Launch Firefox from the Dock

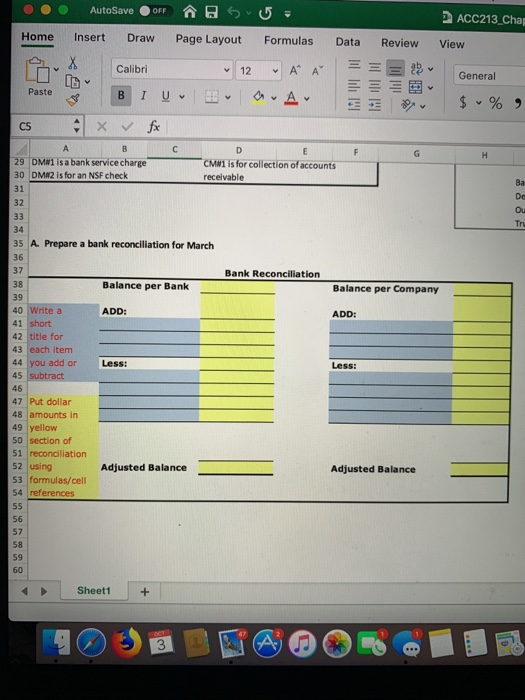[x=126, y=643]
